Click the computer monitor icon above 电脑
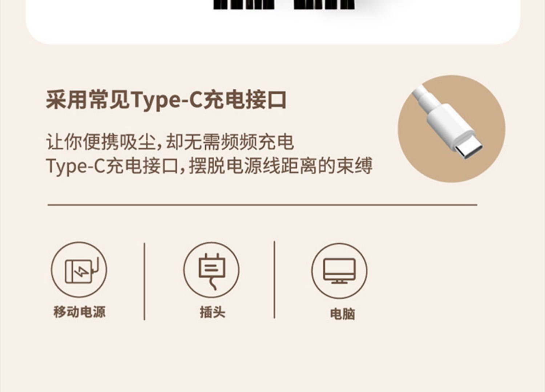This screenshot has width=545, height=392. tap(339, 271)
